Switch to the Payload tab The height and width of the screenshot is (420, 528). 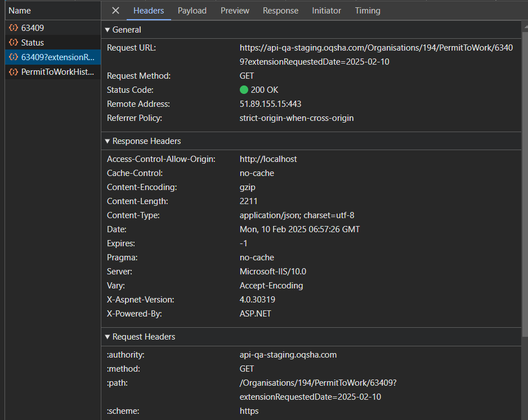coord(192,11)
